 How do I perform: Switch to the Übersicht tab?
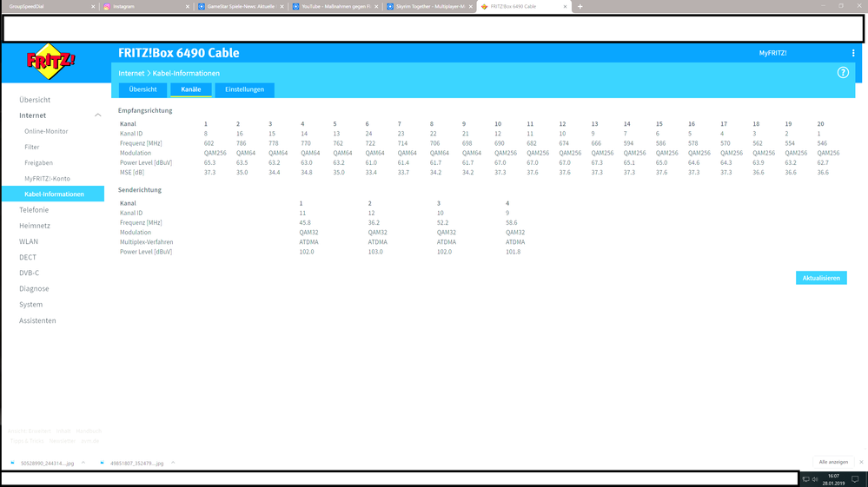tap(142, 89)
